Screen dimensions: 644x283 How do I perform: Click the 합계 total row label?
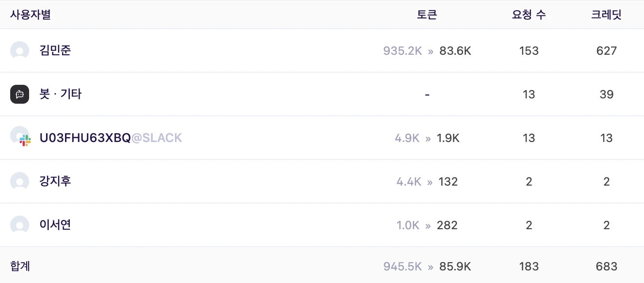[x=20, y=266]
